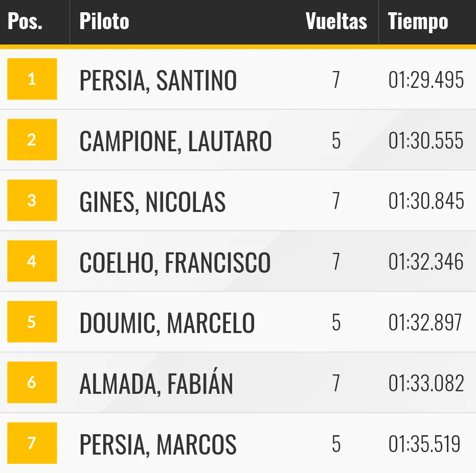Viewport: 476px width, 473px height.
Task: Select the yellow position 5 badge
Action: coord(32,322)
